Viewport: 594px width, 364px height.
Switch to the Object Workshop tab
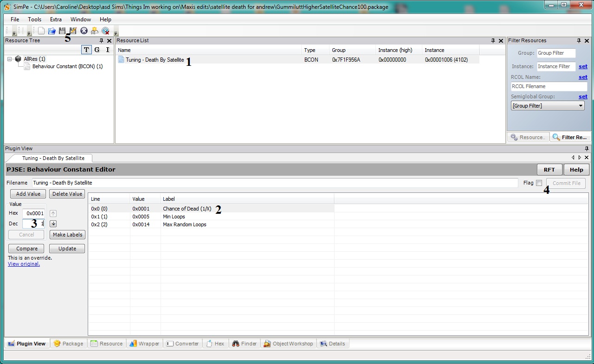point(289,344)
